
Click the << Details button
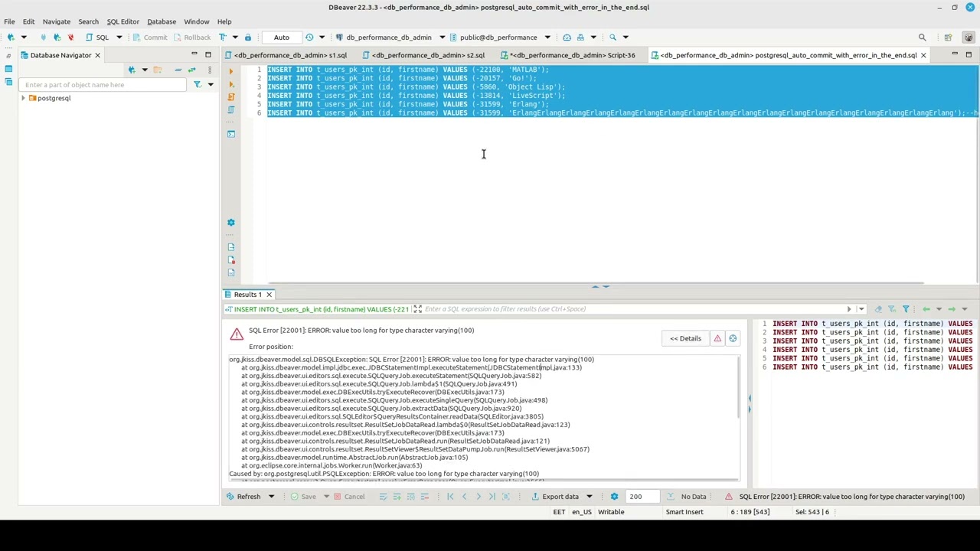[685, 338]
